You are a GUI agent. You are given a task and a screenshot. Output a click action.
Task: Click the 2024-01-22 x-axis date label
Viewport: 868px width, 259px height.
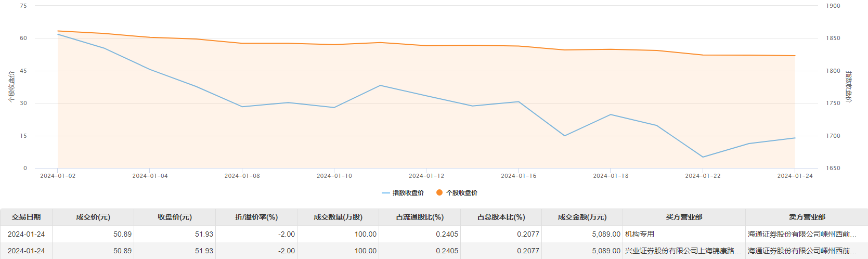pos(703,176)
